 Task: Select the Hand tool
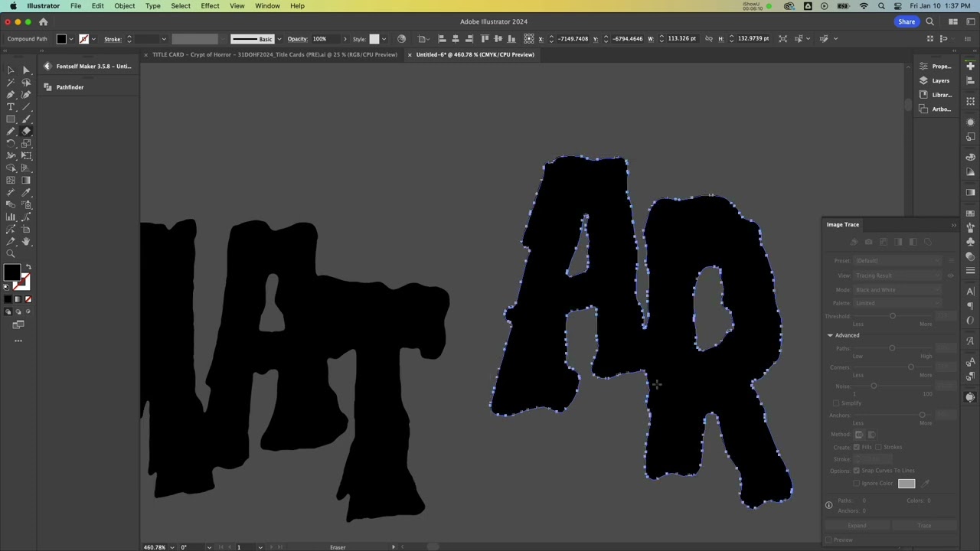(x=26, y=242)
